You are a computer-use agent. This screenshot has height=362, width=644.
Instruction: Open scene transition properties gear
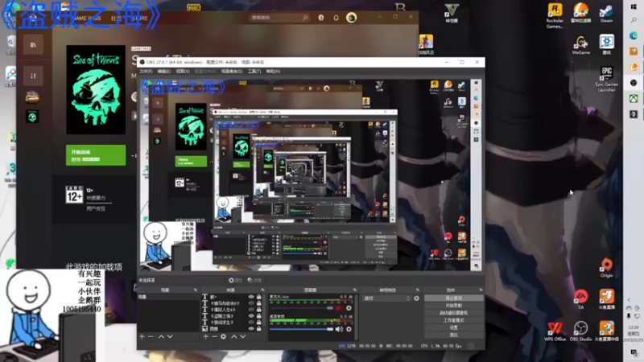click(x=416, y=298)
